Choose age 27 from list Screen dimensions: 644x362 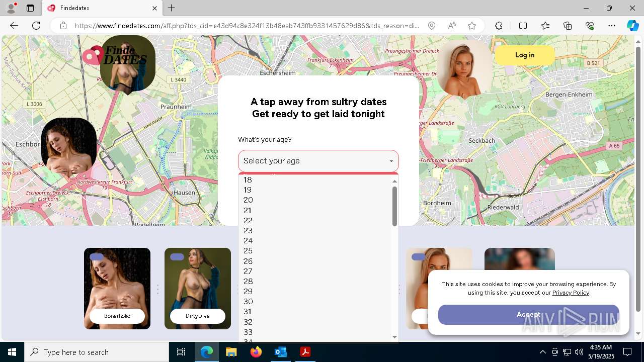point(315,271)
